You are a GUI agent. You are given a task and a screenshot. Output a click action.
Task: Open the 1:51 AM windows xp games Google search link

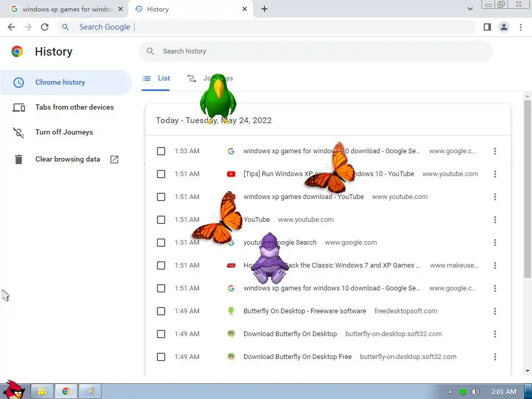332,288
